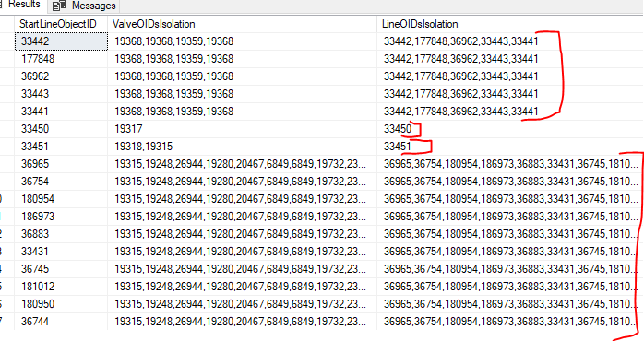The image size is (644, 341).
Task: Click LineOIDsIsolation cell in row 181012
Action: pos(510,287)
